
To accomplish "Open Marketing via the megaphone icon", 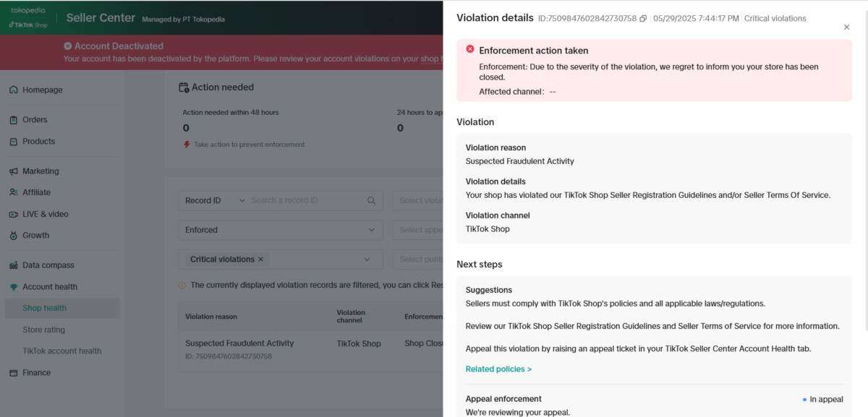I will point(14,171).
